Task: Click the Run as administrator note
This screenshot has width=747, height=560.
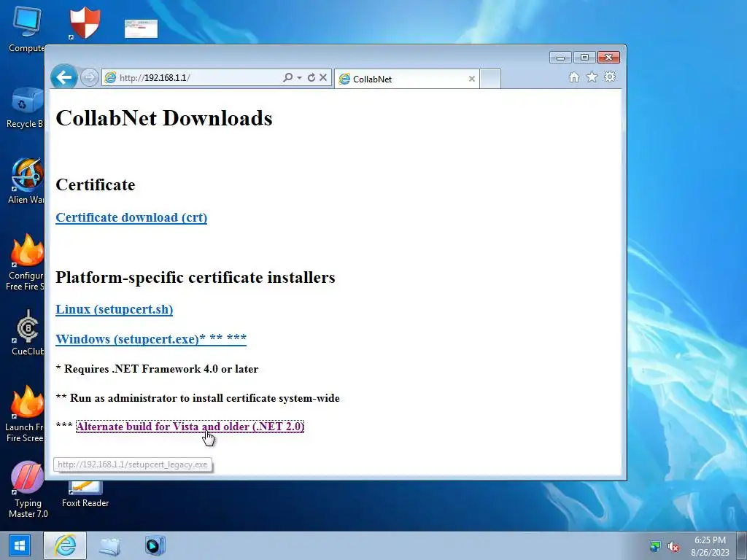Action: click(x=198, y=398)
